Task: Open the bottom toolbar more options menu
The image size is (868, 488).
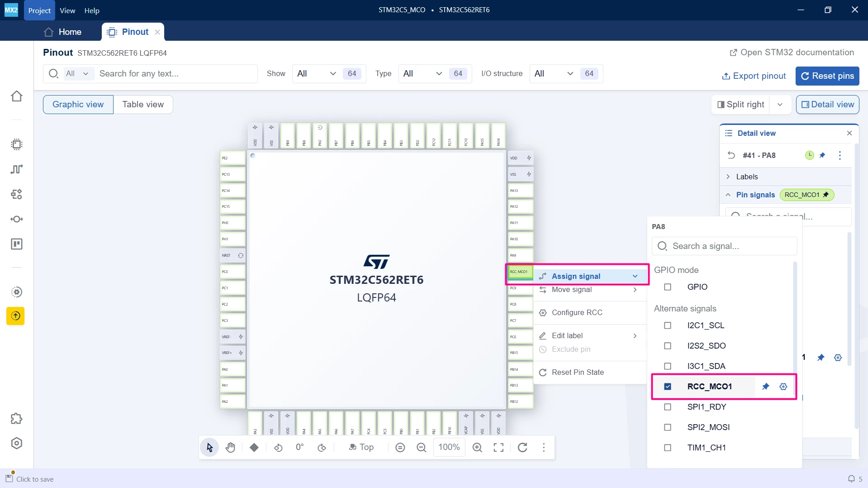Action: click(x=544, y=447)
